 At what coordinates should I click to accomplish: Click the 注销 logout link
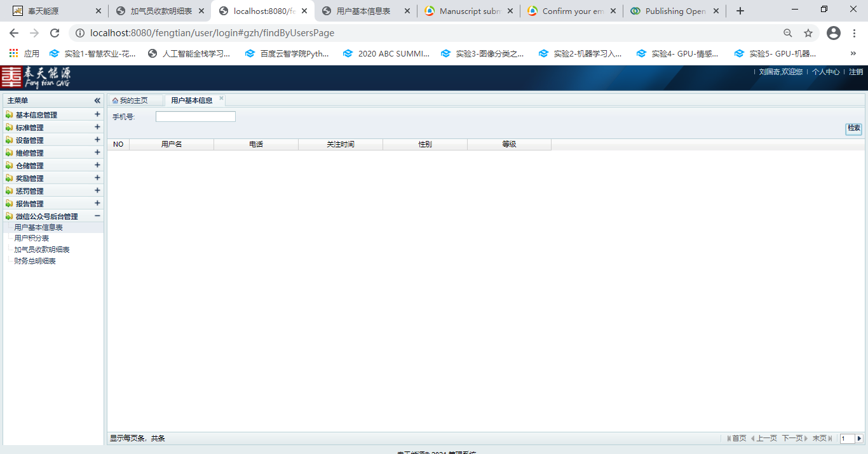856,72
